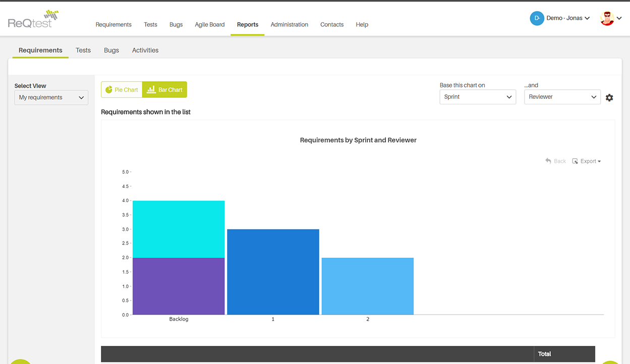Viewport: 630px width, 364px height.
Task: Click the purple Backlog bar segment
Action: coord(179,286)
